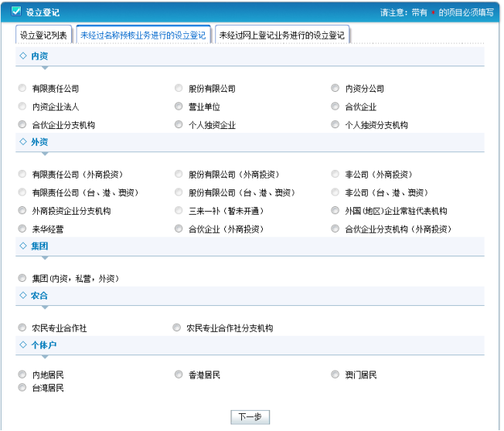The image size is (504, 431).
Task: Select 有限责任公司(外商投资) radio button
Action: tap(22, 174)
